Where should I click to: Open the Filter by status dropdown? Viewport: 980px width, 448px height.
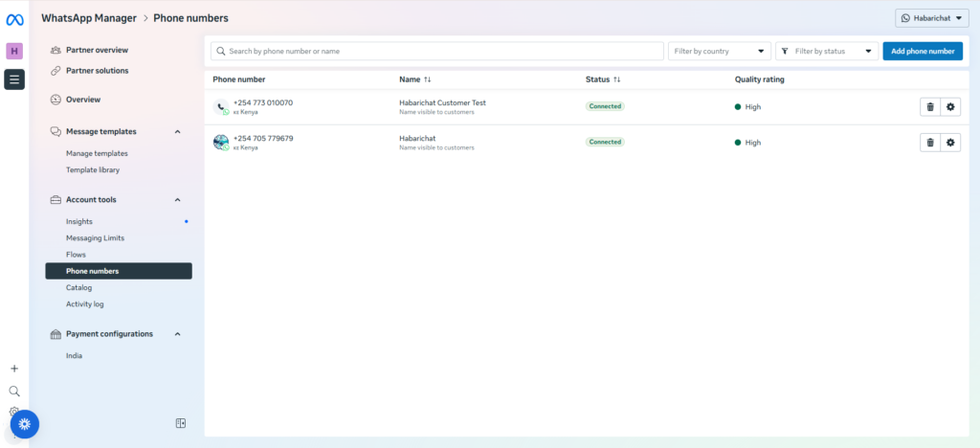[x=827, y=51]
